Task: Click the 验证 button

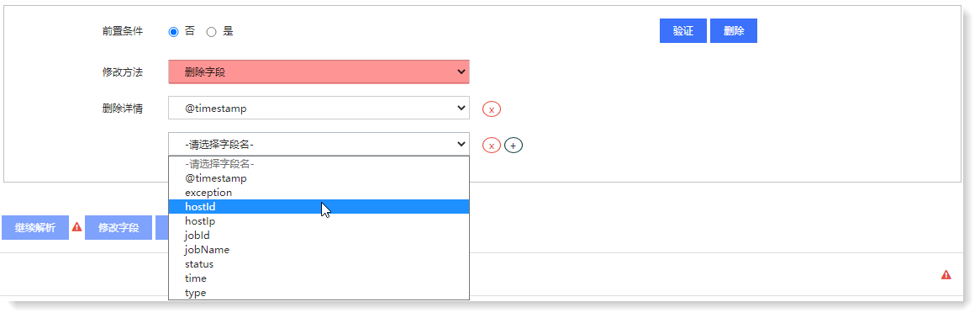Action: point(683,30)
